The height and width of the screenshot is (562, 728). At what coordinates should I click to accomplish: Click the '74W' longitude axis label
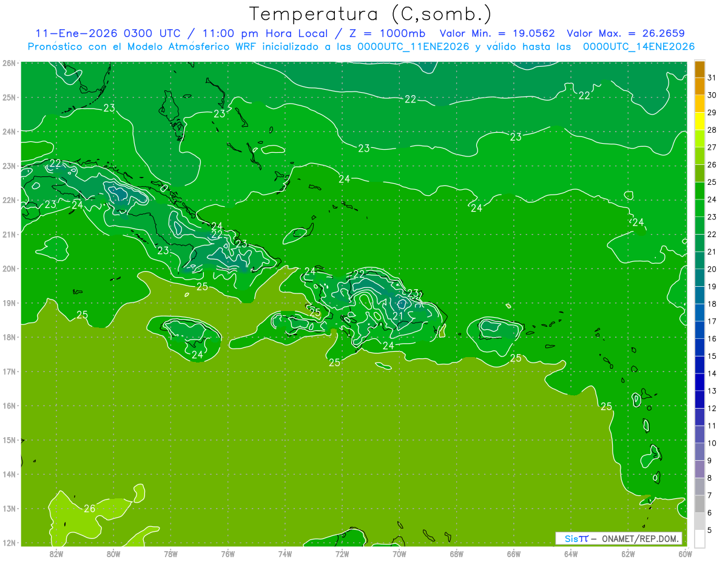pyautogui.click(x=285, y=554)
